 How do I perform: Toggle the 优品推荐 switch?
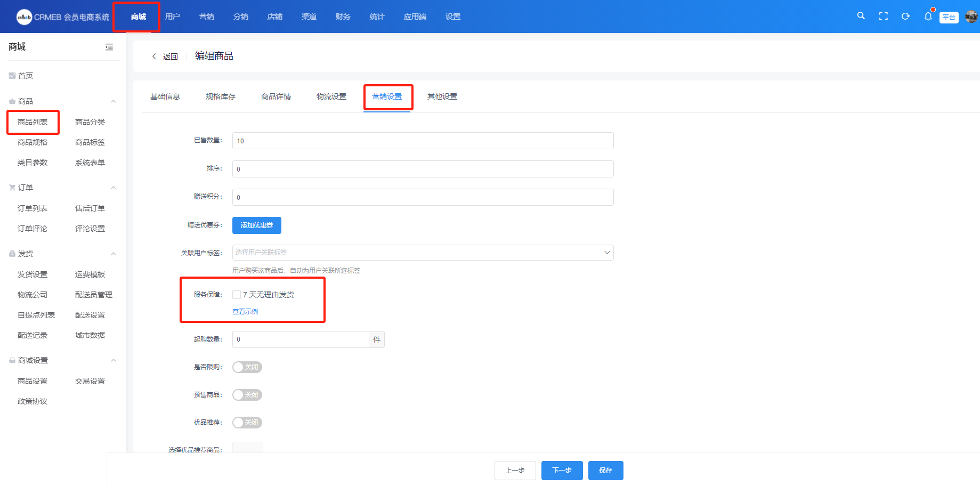point(247,423)
